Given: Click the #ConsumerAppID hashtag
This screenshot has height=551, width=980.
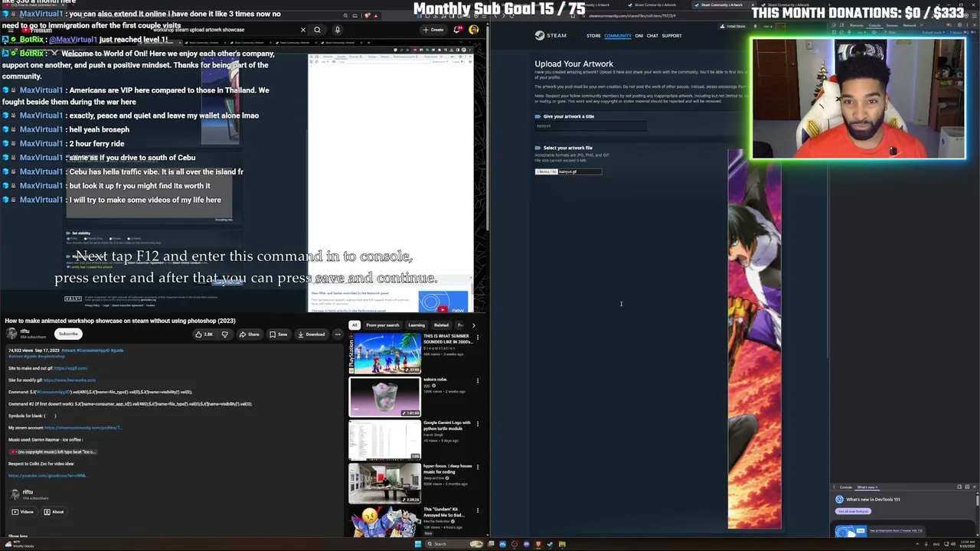Looking at the screenshot, I should [x=93, y=350].
